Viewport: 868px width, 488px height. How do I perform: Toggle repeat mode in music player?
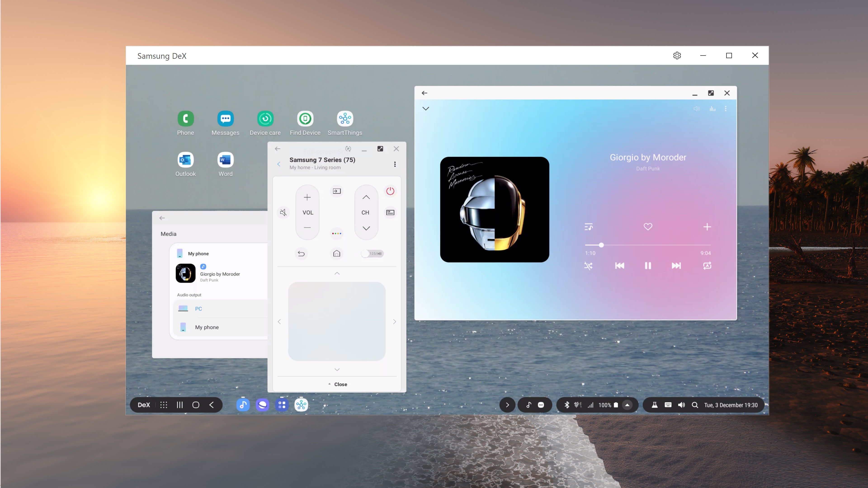click(707, 266)
